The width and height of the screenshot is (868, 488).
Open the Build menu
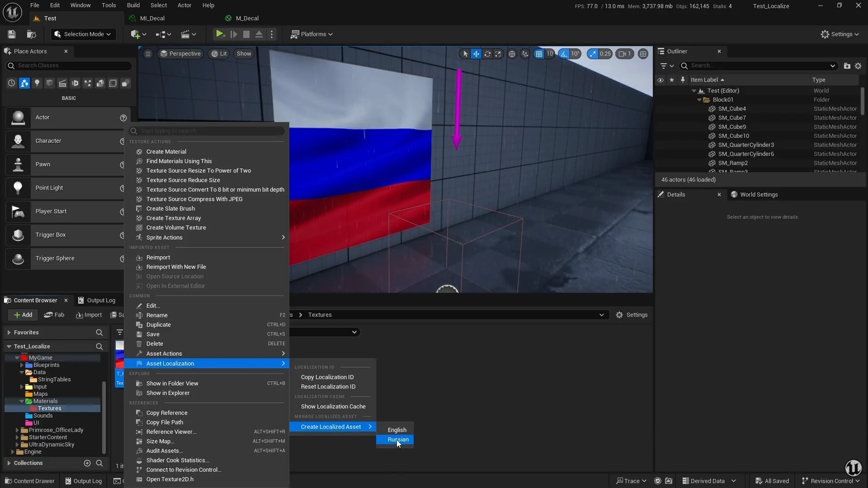[x=133, y=5]
